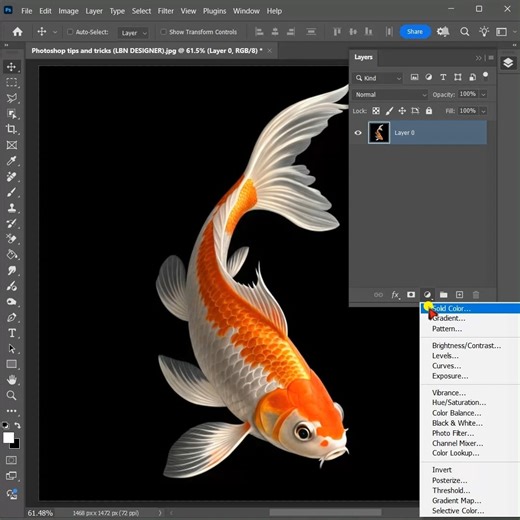Toggle Auto-Select checkbox
The width and height of the screenshot is (520, 520).
pos(70,32)
